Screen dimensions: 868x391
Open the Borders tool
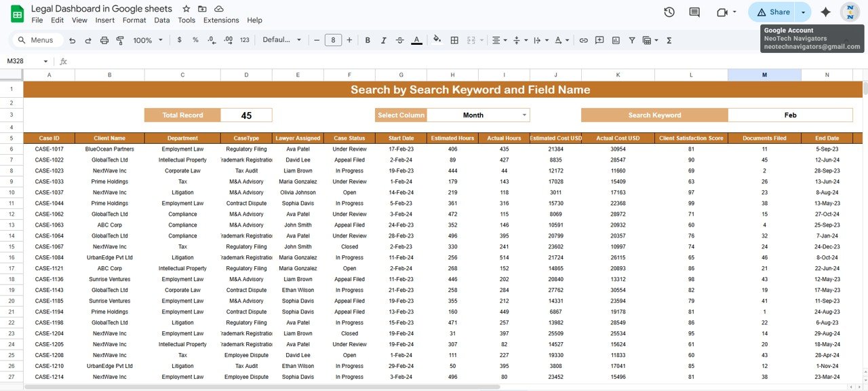point(454,40)
